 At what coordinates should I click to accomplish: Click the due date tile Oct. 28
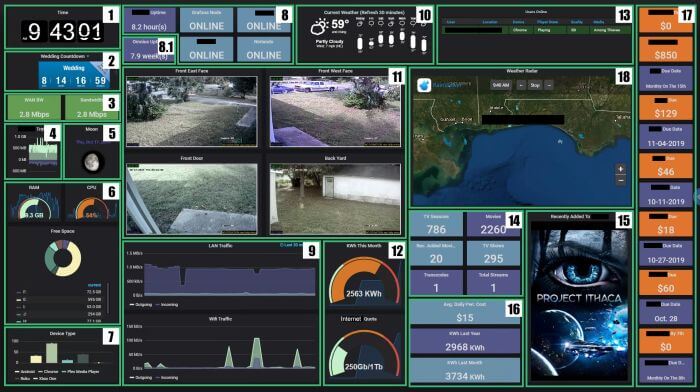666,312
